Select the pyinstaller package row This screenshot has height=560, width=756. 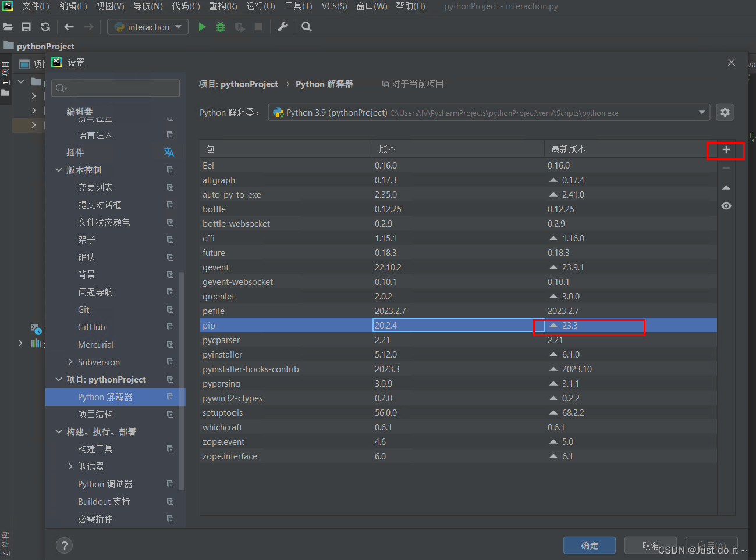coord(459,355)
